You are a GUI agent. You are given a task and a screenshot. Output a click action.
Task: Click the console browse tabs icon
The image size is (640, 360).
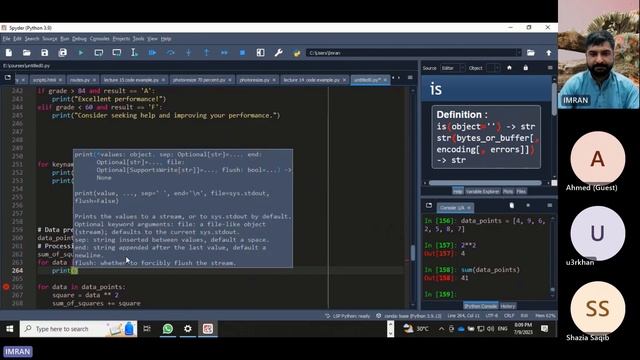click(x=429, y=206)
